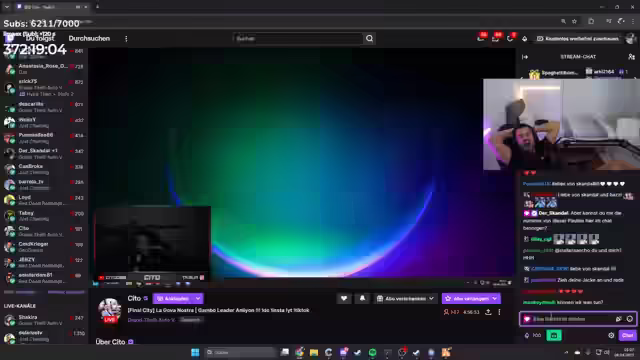Image resolution: width=640 pixels, height=360 pixels.
Task: Open Spotify from the Windows taskbar
Action: (x=372, y=352)
